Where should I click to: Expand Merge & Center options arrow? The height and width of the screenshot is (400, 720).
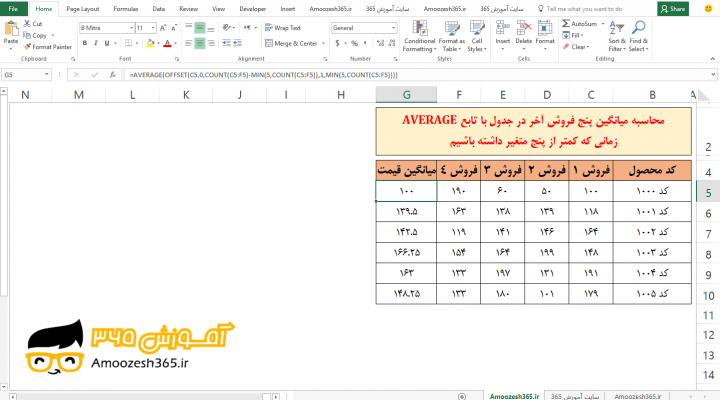point(324,43)
